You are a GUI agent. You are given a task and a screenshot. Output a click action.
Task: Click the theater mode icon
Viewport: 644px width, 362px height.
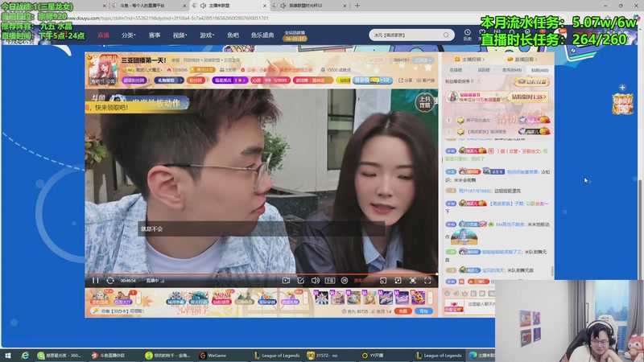point(398,280)
